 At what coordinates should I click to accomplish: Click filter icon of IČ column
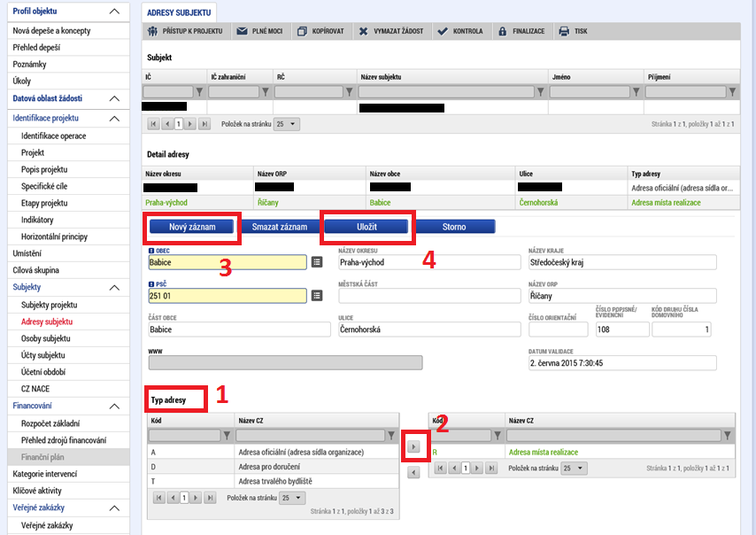(199, 91)
